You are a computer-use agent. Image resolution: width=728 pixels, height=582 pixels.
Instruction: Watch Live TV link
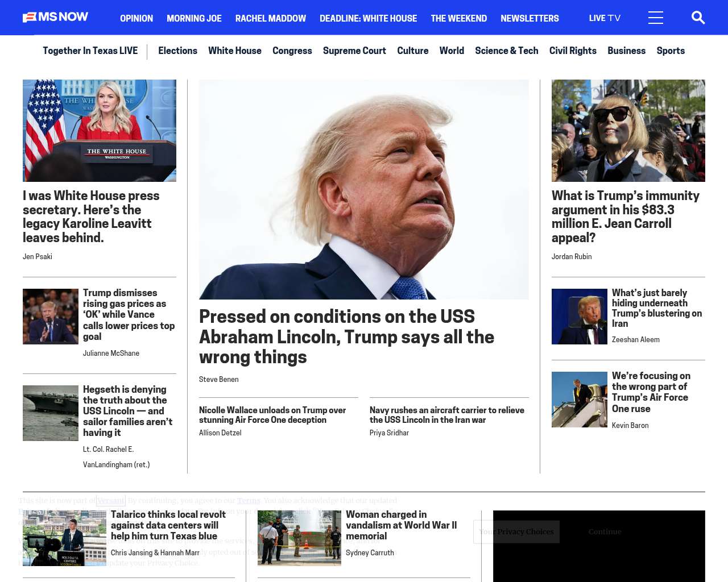tap(605, 18)
